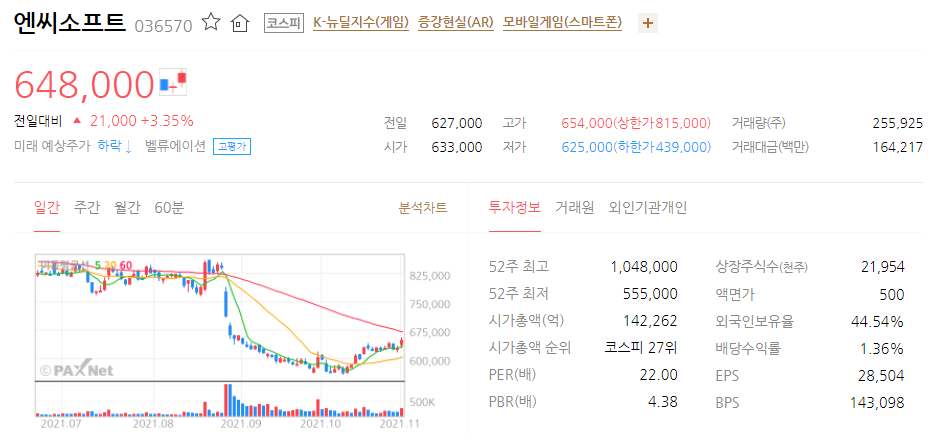Click the candlestick icon next to 648,000

click(173, 82)
